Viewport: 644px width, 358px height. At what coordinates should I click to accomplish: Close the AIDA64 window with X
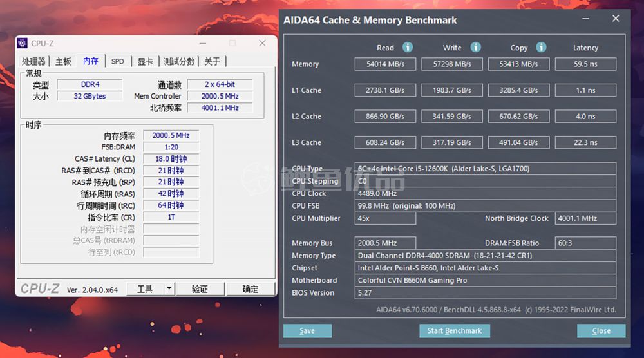pos(616,19)
